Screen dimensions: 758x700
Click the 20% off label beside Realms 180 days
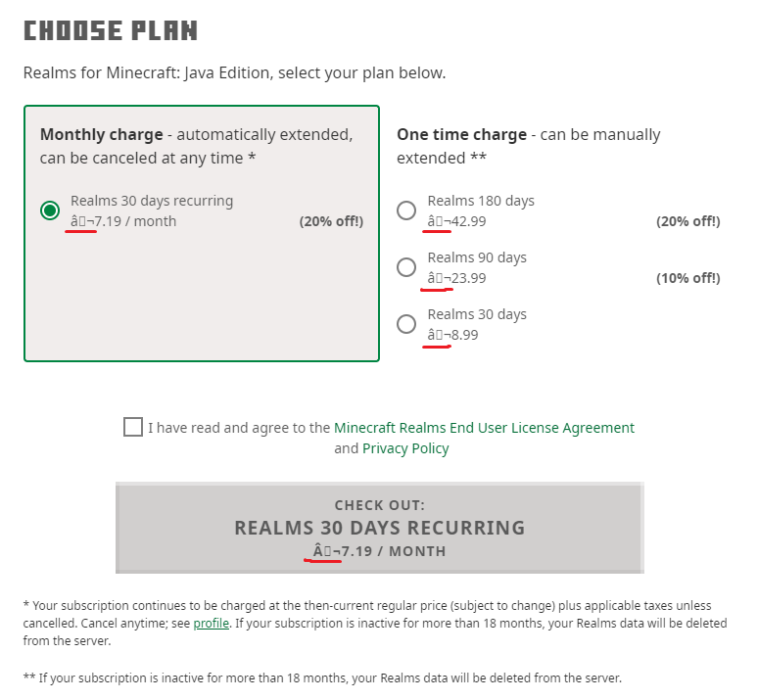click(687, 221)
